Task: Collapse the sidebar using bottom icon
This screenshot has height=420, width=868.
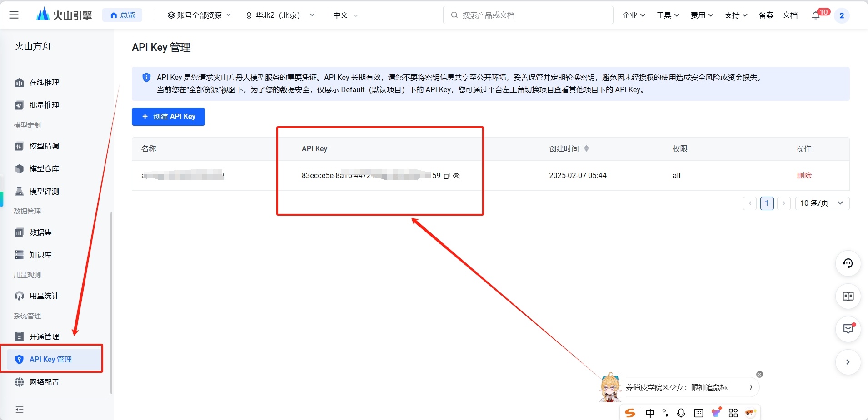Action: (20, 410)
